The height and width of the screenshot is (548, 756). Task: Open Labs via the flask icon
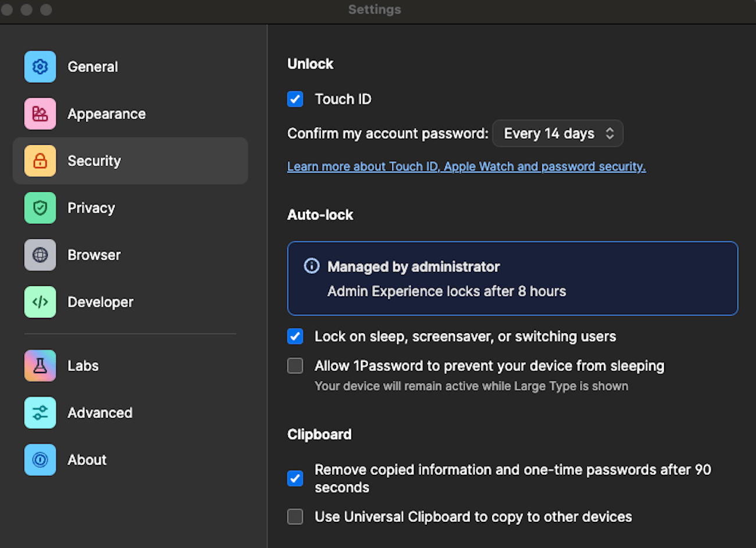40,366
